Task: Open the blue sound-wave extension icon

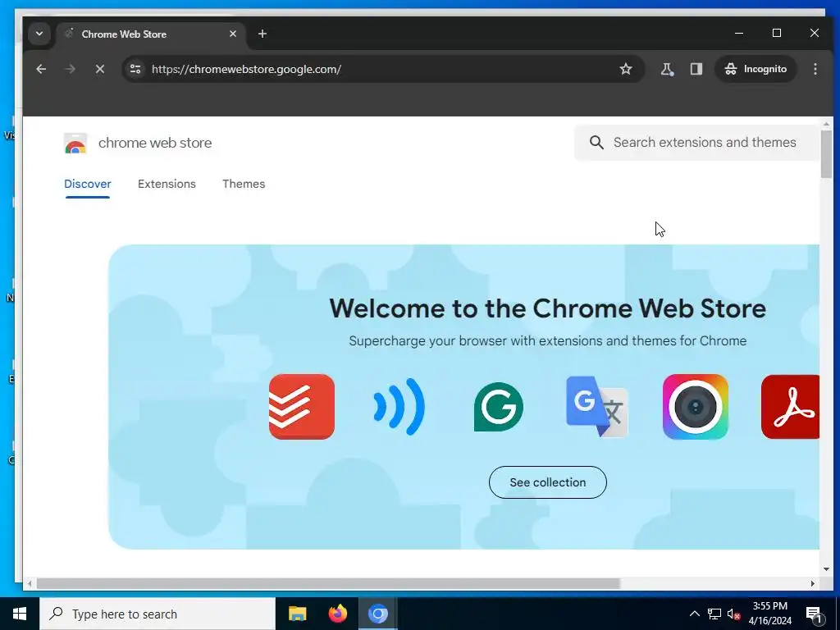Action: [399, 407]
